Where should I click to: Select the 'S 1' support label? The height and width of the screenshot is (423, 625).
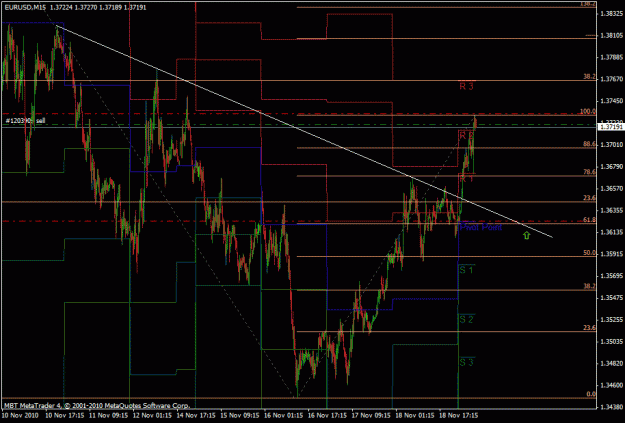click(466, 270)
